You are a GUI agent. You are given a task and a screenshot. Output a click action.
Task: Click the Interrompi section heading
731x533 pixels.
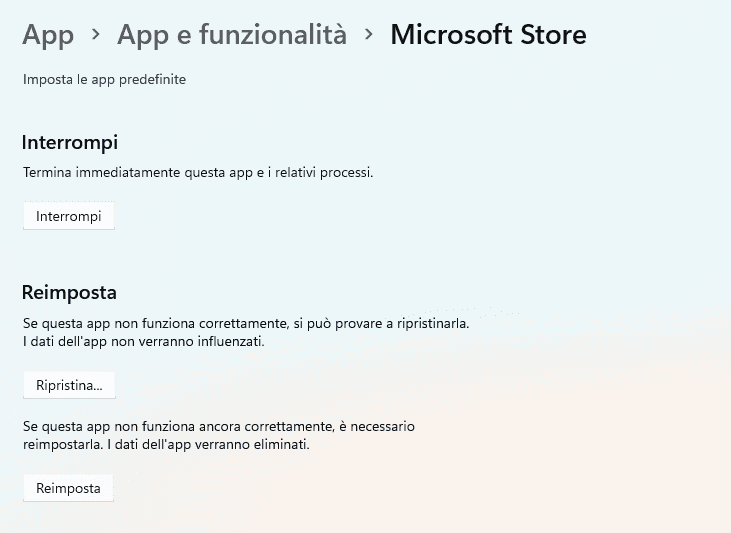(x=70, y=142)
